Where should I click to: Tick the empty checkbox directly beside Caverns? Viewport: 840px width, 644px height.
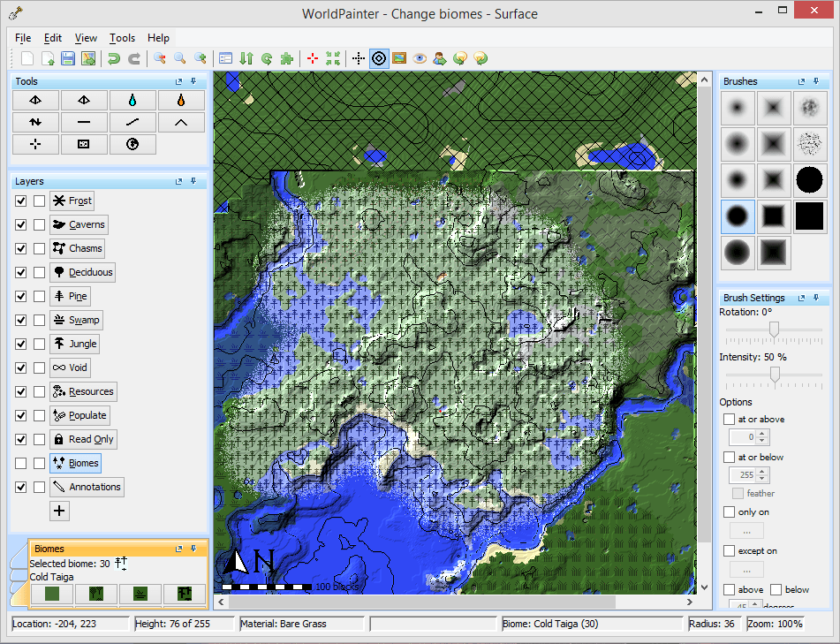tap(39, 225)
